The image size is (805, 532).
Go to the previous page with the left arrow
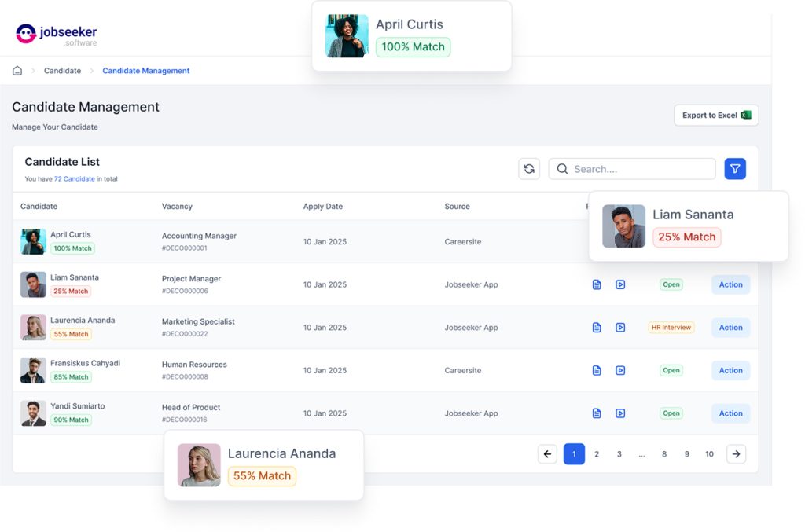click(547, 454)
